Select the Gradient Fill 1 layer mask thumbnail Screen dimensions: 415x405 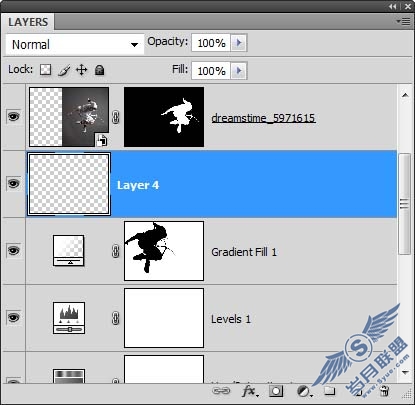(164, 251)
